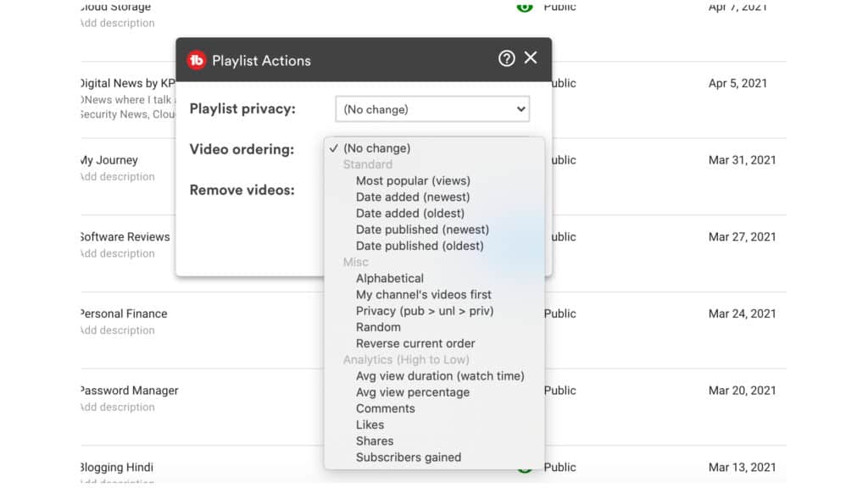
Task: Open help via the question mark icon
Action: pos(506,58)
